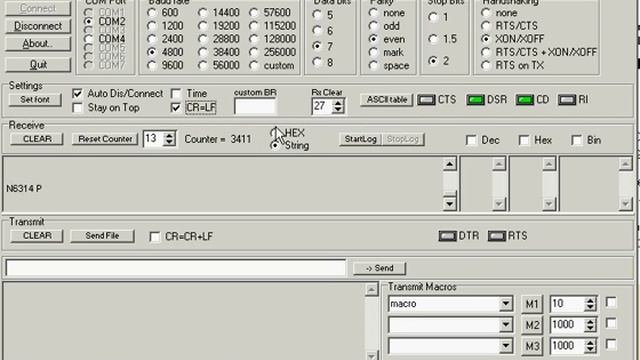Viewport: 640px width, 360px height.
Task: Increase M2 delay value 1000
Action: (x=590, y=321)
